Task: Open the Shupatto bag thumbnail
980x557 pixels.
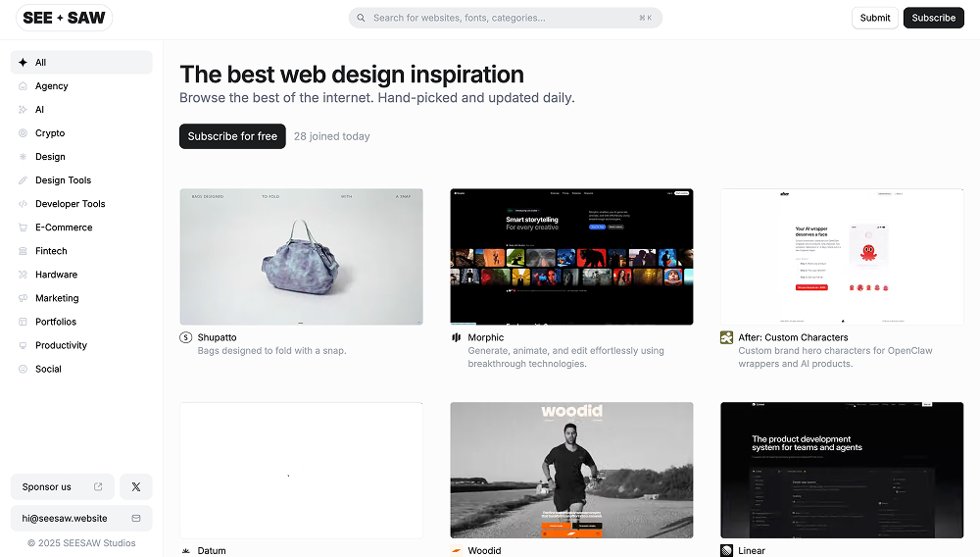Action: (301, 257)
